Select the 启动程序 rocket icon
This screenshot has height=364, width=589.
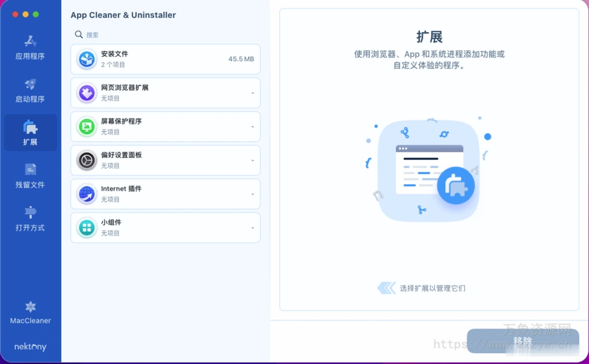pyautogui.click(x=30, y=85)
